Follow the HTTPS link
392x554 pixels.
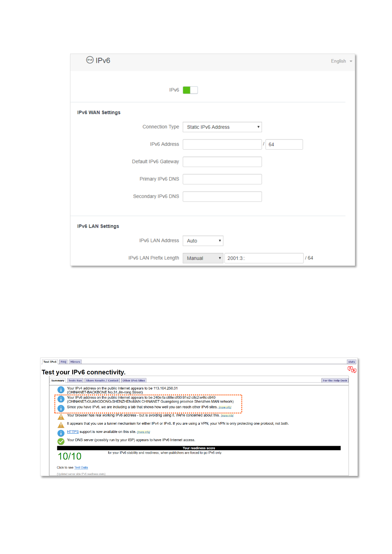pos(73,432)
